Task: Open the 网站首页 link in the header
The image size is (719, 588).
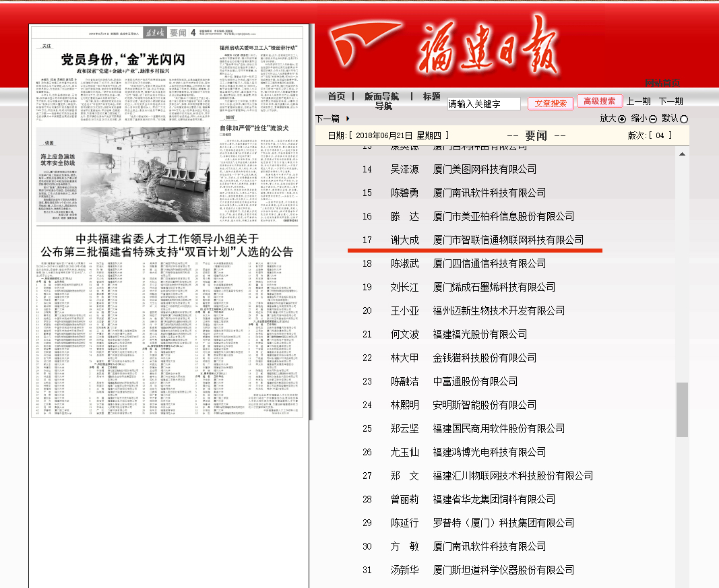Action: coord(662,84)
